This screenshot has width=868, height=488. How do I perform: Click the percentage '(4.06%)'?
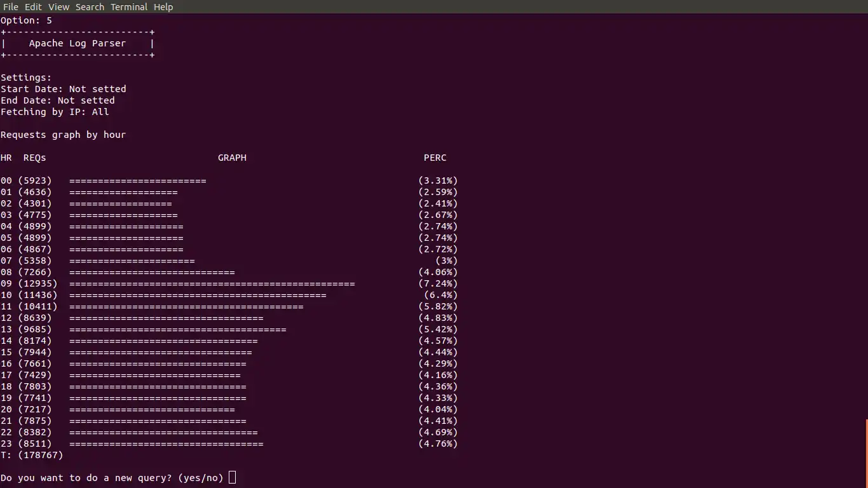click(438, 272)
